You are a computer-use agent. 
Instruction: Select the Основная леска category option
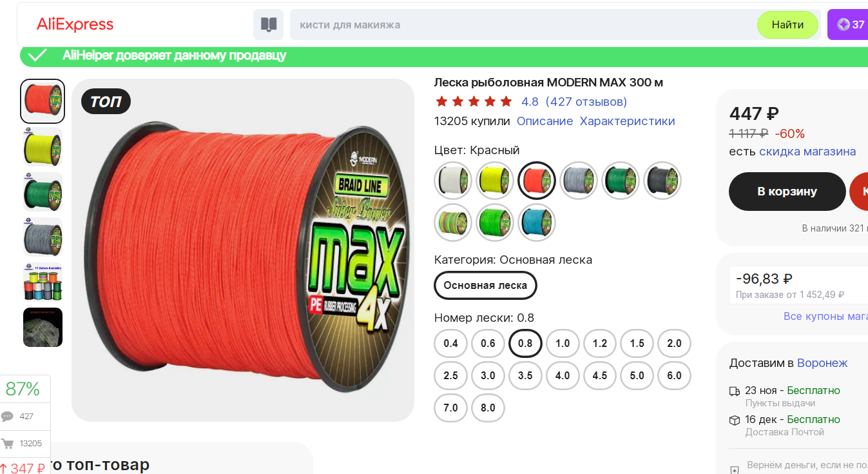click(x=485, y=285)
